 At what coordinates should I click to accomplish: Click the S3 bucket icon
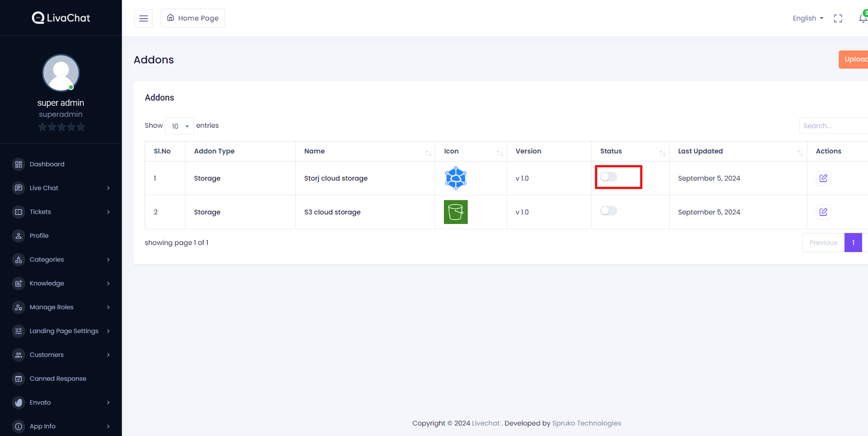tap(455, 212)
